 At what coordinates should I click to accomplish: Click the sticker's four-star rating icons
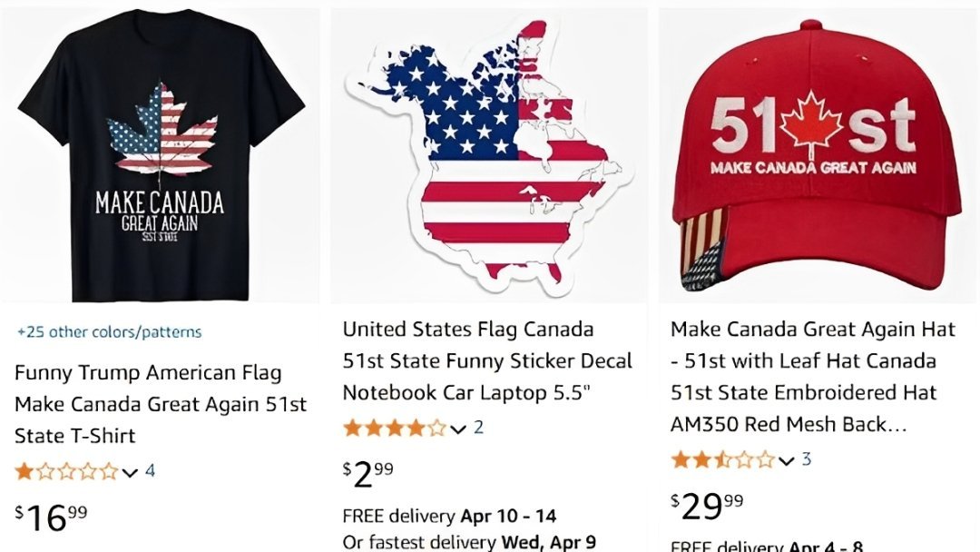click(x=394, y=428)
